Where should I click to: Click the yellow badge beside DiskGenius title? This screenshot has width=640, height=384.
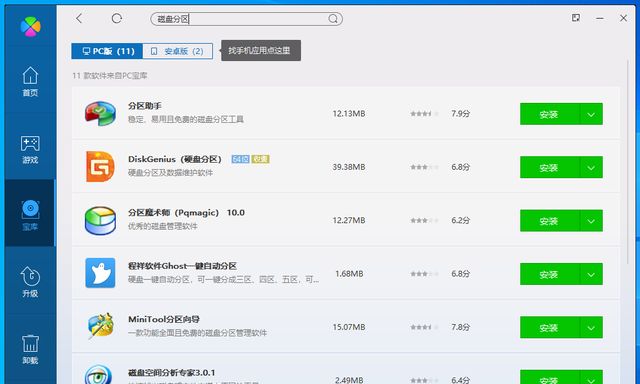pos(260,159)
